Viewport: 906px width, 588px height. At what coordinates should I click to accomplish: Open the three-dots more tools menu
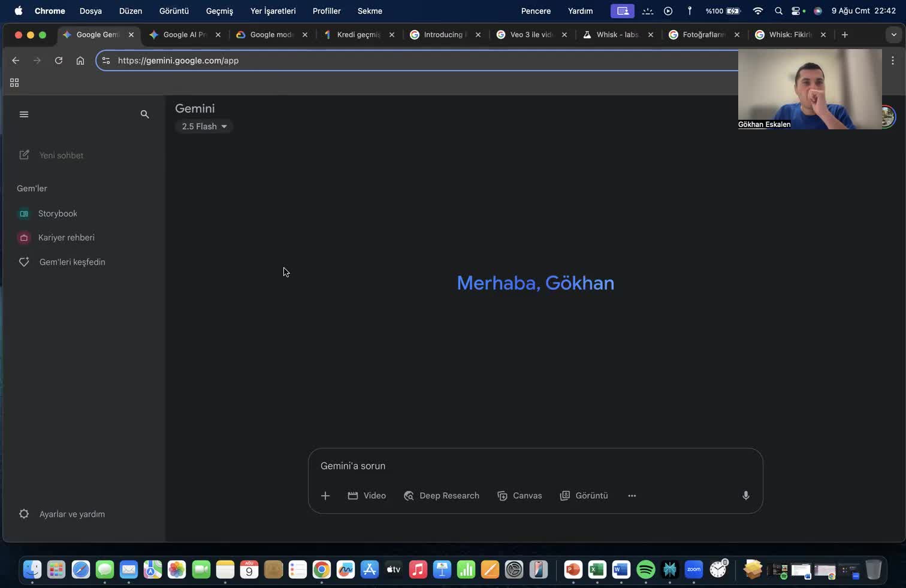(x=632, y=496)
